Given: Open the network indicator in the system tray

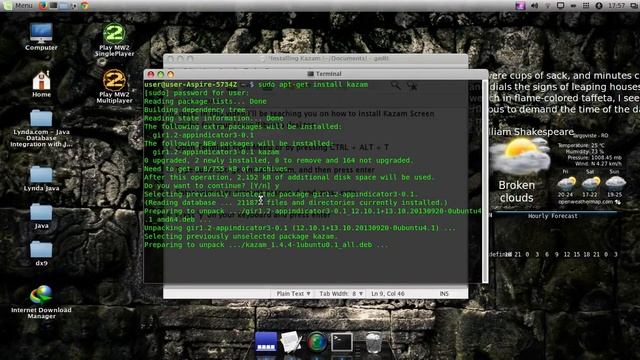Looking at the screenshot, I should click(x=547, y=5).
